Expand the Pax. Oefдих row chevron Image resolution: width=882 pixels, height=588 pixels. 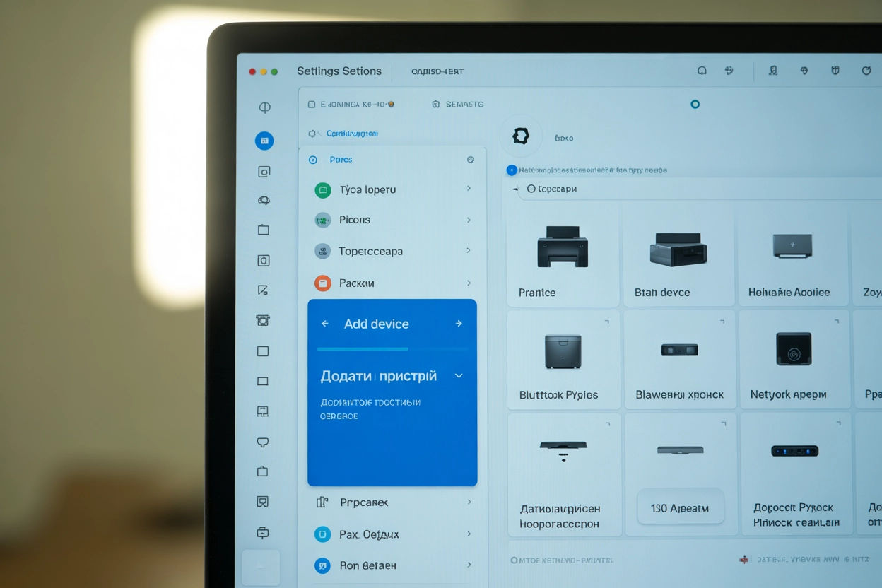point(469,534)
